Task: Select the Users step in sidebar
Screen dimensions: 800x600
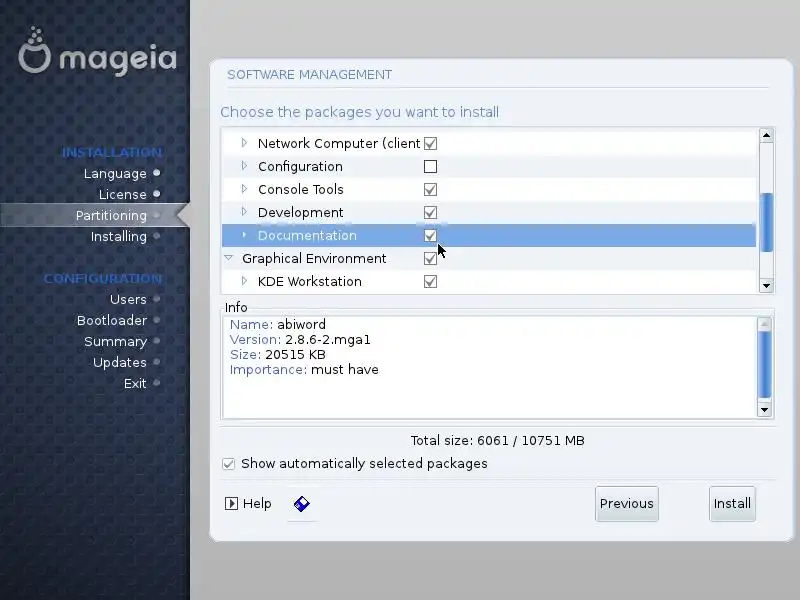Action: pyautogui.click(x=128, y=299)
